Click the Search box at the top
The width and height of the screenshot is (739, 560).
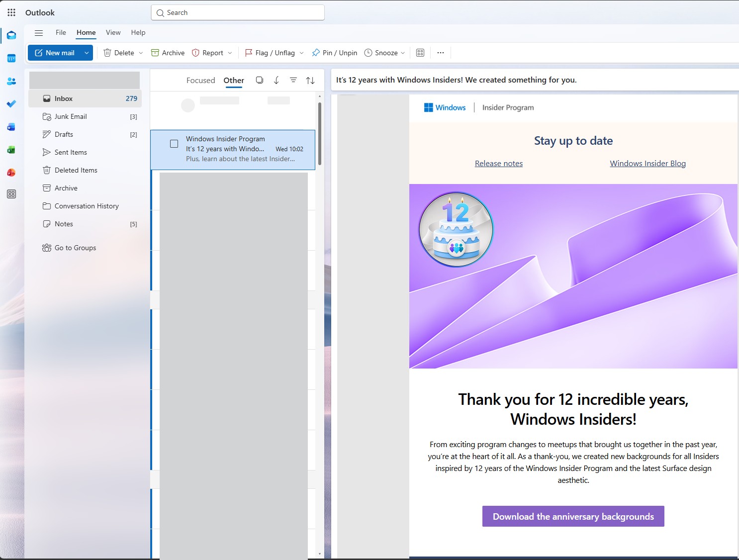click(x=238, y=12)
